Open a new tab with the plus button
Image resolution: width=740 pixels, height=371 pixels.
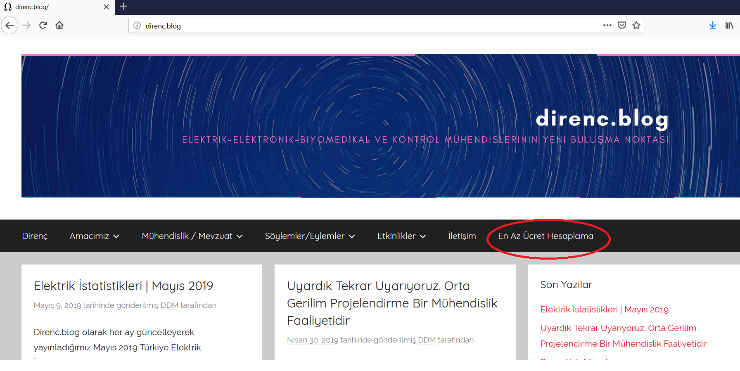tap(124, 7)
